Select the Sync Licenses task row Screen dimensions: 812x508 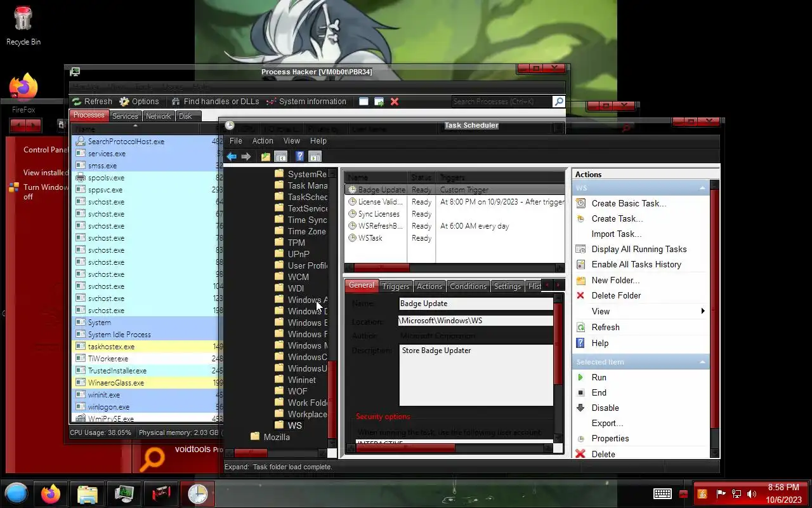pyautogui.click(x=454, y=214)
